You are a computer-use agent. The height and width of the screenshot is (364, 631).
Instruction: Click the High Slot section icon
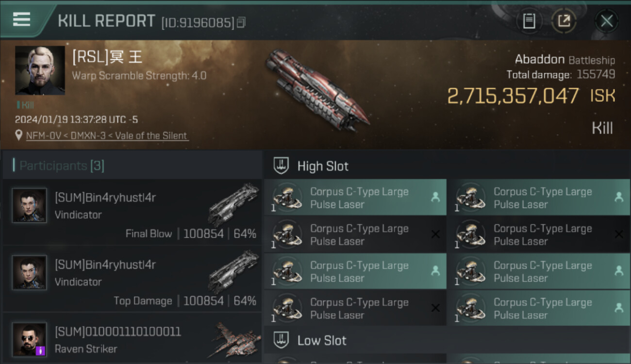pos(282,166)
